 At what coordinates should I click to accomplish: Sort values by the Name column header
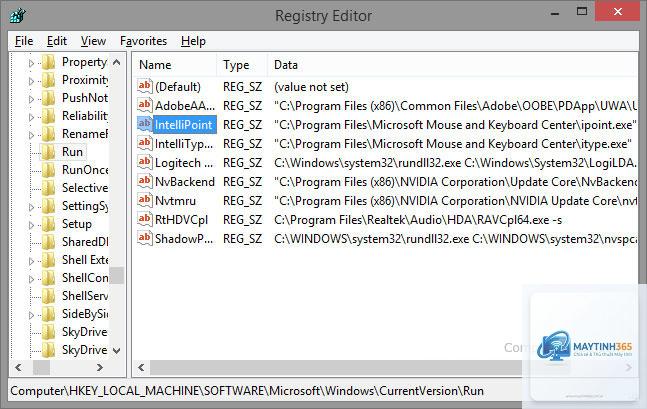pos(175,65)
